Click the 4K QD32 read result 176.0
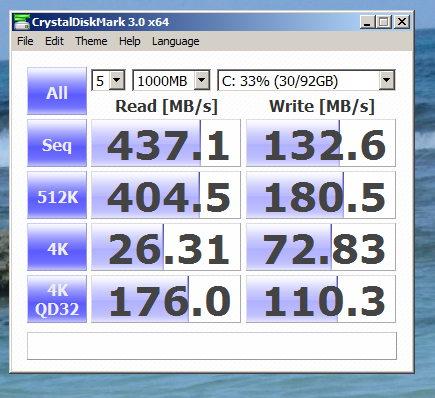The image size is (435, 398). click(x=166, y=299)
